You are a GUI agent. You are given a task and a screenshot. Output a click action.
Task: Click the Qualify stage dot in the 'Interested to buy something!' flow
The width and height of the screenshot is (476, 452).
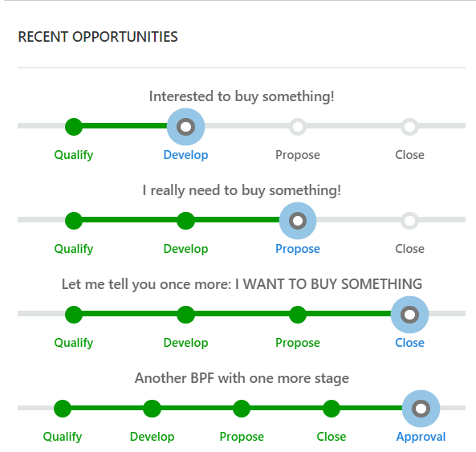(x=74, y=127)
